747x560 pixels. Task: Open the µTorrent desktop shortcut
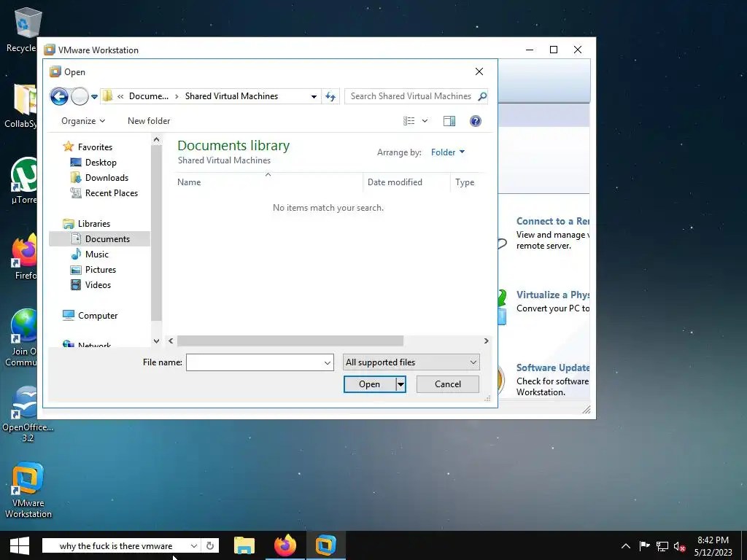pos(24,181)
